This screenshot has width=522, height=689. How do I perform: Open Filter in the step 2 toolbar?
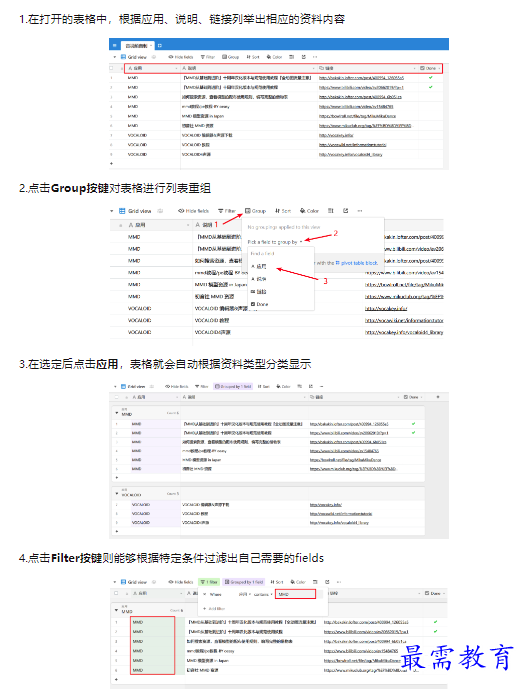(x=227, y=211)
